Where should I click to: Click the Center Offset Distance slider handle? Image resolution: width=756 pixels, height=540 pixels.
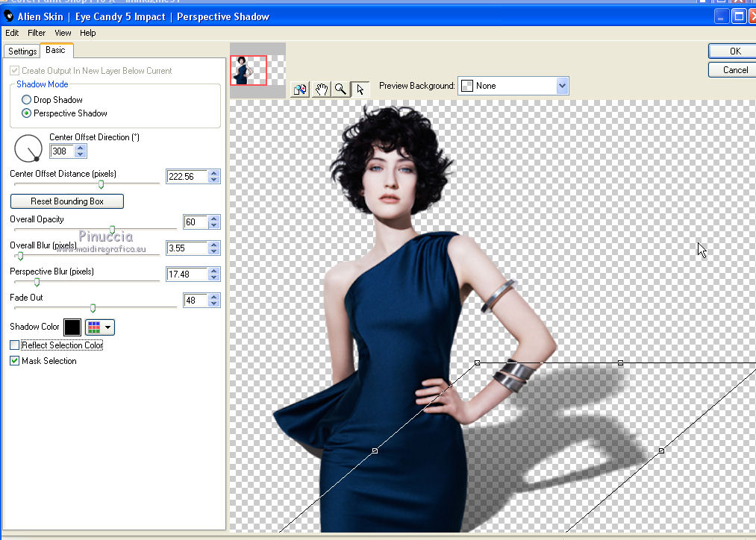pyautogui.click(x=101, y=184)
